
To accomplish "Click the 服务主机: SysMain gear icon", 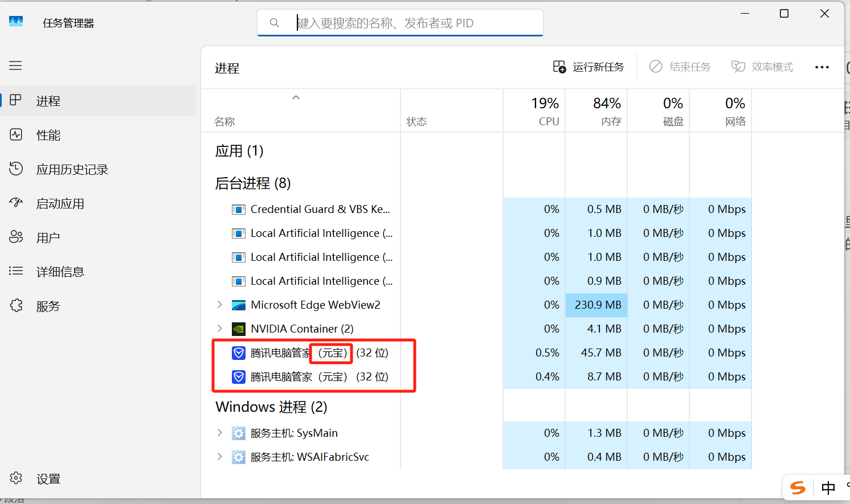I will coord(239,433).
